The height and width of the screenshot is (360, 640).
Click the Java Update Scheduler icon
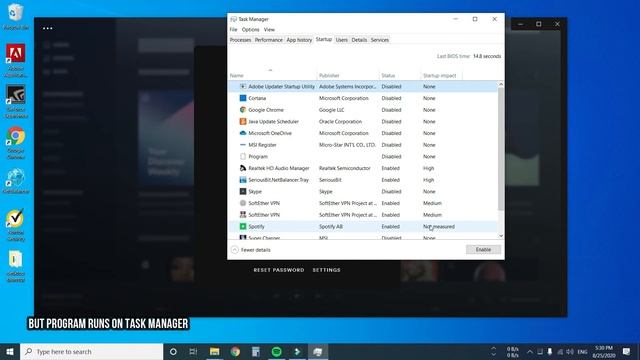tap(243, 121)
